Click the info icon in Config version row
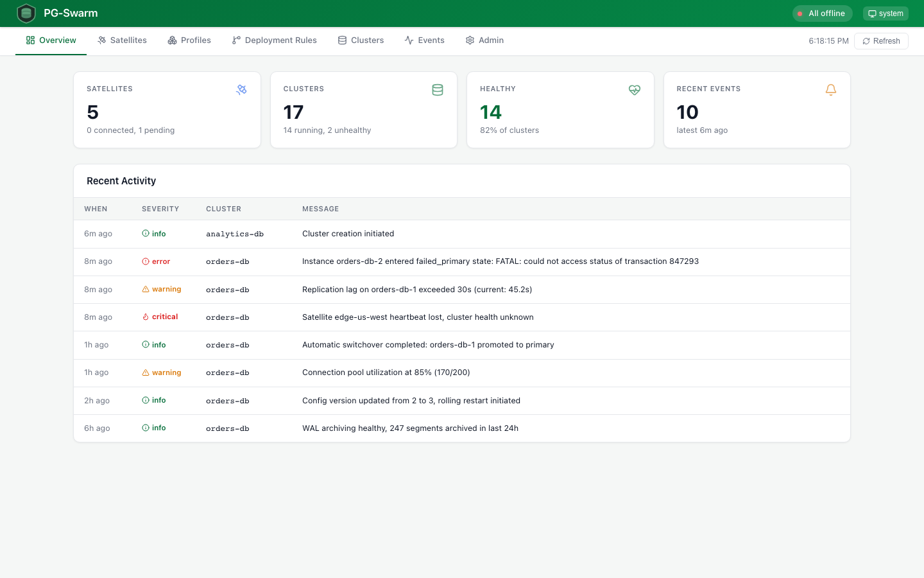 tap(146, 400)
